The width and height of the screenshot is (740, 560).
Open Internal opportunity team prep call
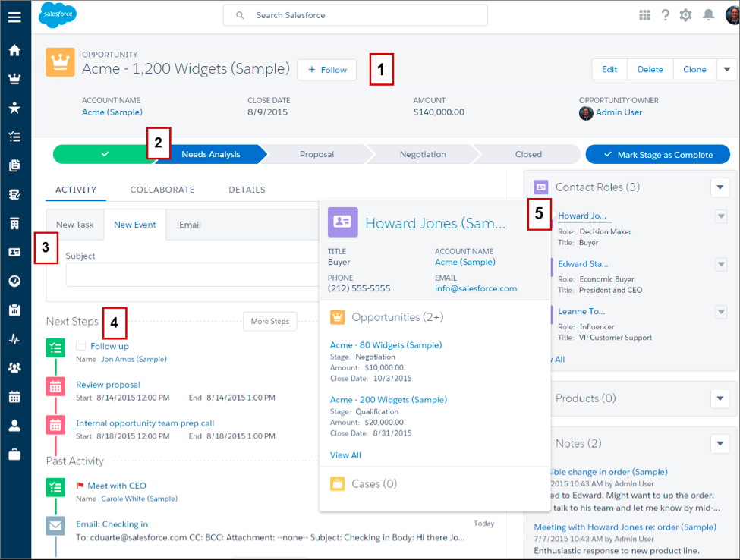click(145, 423)
